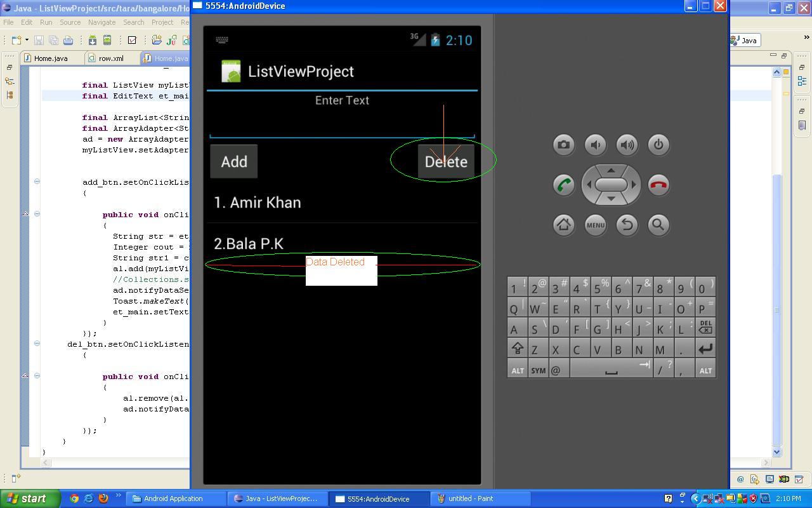Toggle the left ALT key on emulator keyboard
This screenshot has width=812, height=508.
(518, 370)
